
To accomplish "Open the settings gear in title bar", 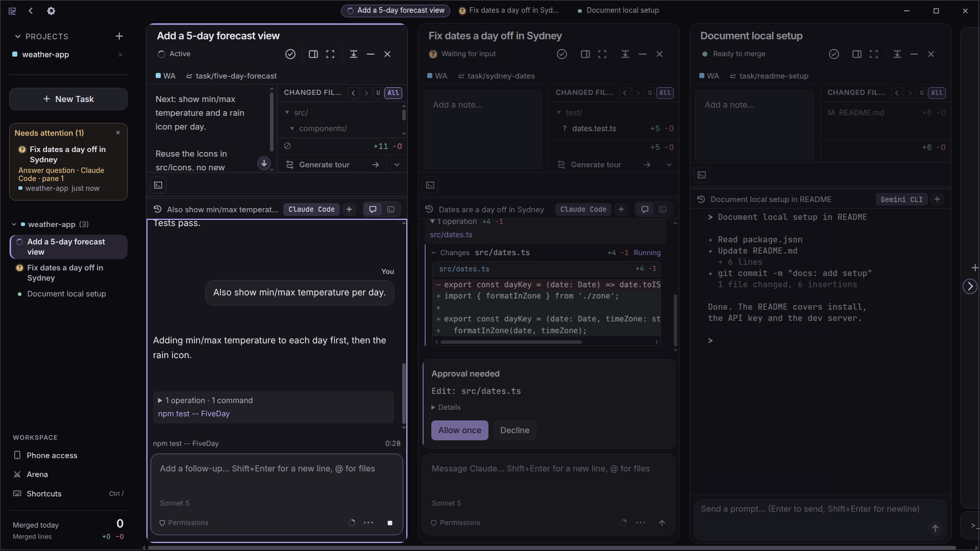I will coord(51,11).
